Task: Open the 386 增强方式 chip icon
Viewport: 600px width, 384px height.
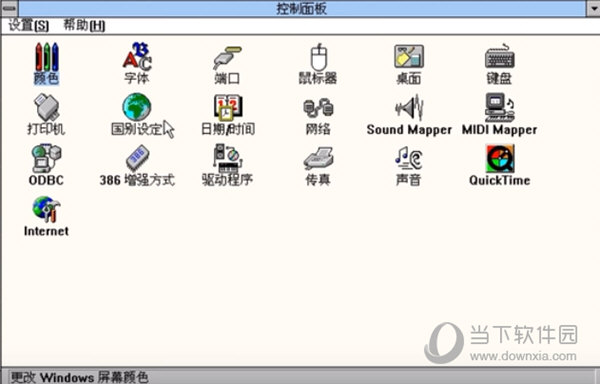Action: tap(137, 158)
